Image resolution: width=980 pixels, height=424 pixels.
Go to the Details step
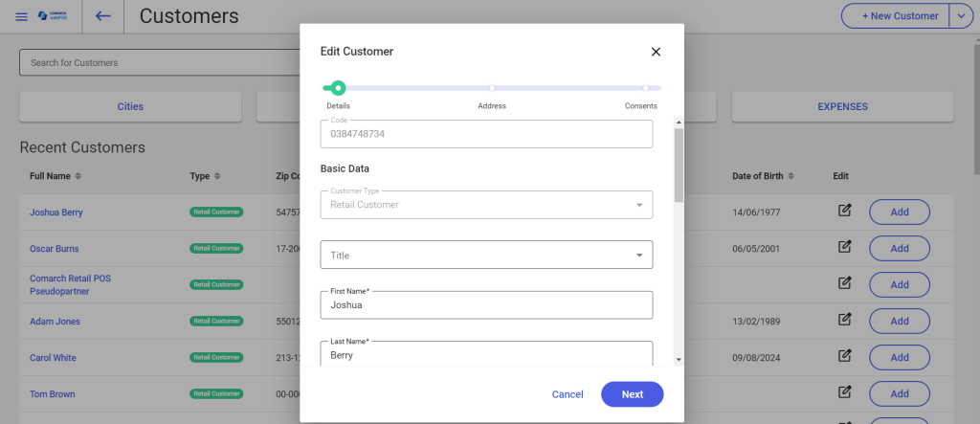(338, 88)
